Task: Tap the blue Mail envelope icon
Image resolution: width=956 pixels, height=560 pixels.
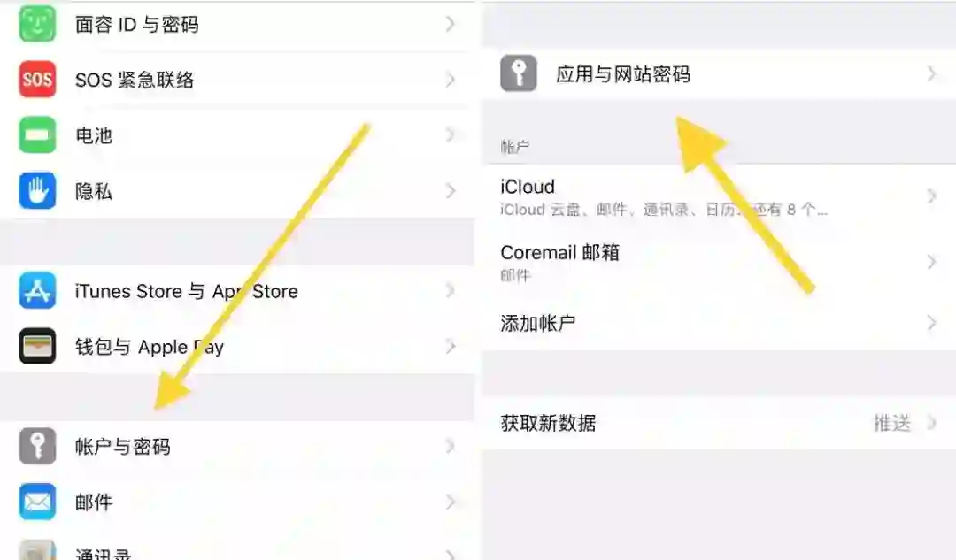Action: tap(37, 502)
